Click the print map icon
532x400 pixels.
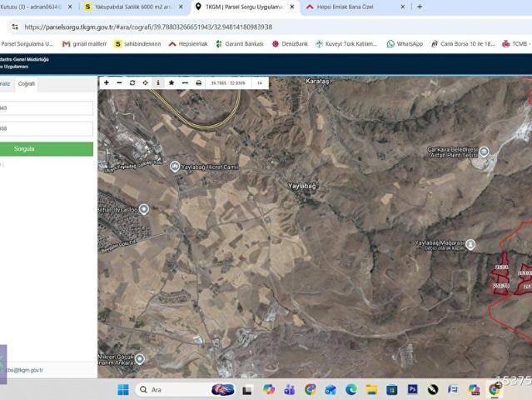pos(198,82)
